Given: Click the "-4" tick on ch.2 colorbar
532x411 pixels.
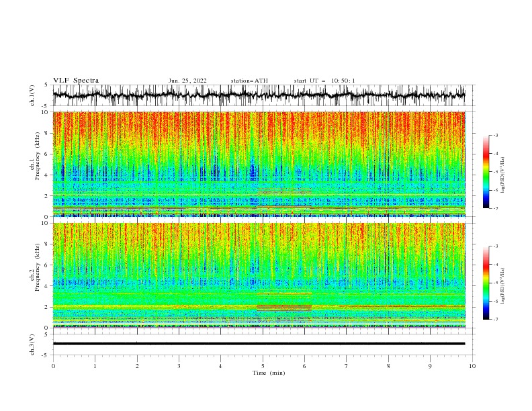Looking at the screenshot, I should pyautogui.click(x=495, y=265).
